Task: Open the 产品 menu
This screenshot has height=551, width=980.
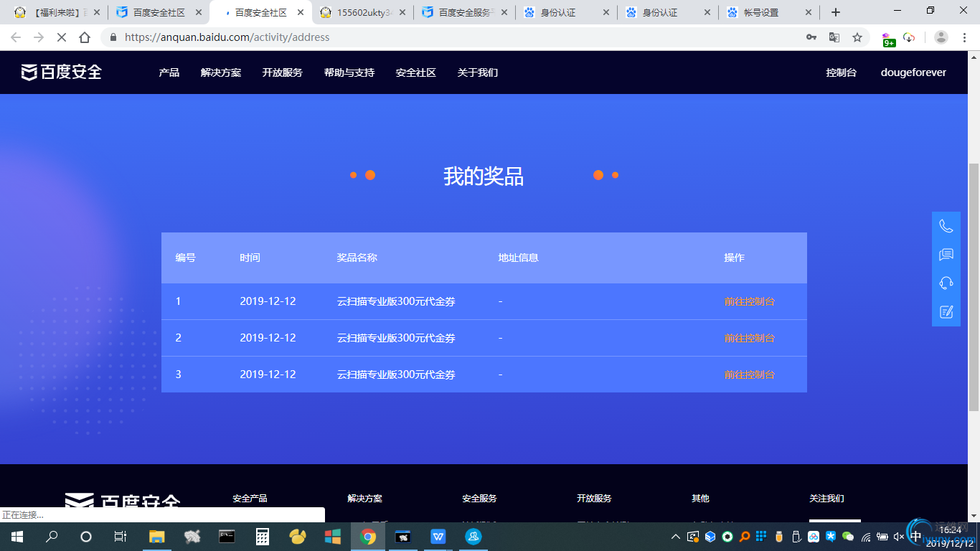Action: pyautogui.click(x=169, y=72)
